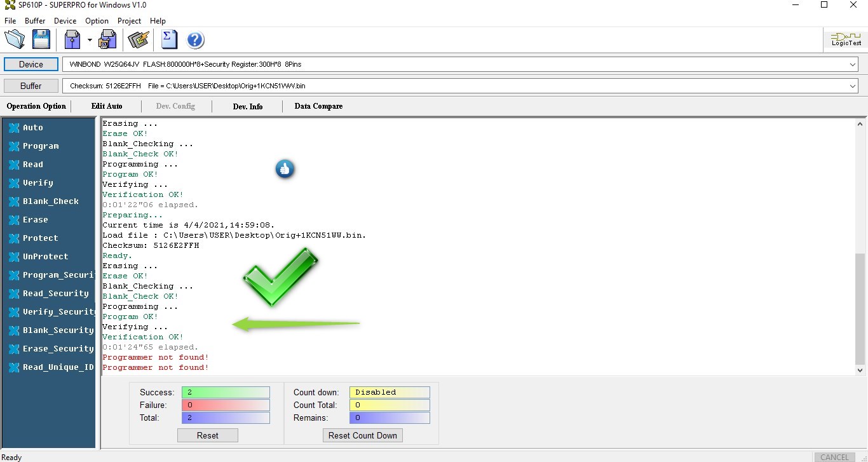
Task: Click the Count down Disabled field
Action: pyautogui.click(x=390, y=392)
